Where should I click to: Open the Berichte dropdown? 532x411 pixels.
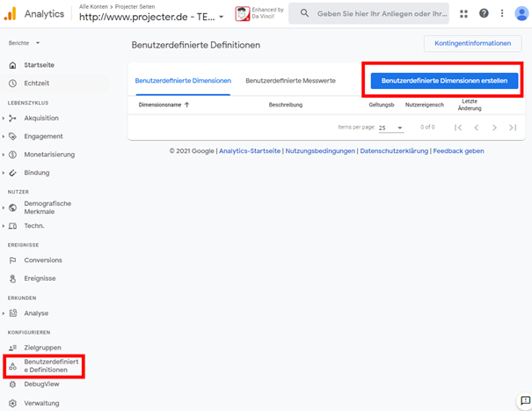coord(25,43)
